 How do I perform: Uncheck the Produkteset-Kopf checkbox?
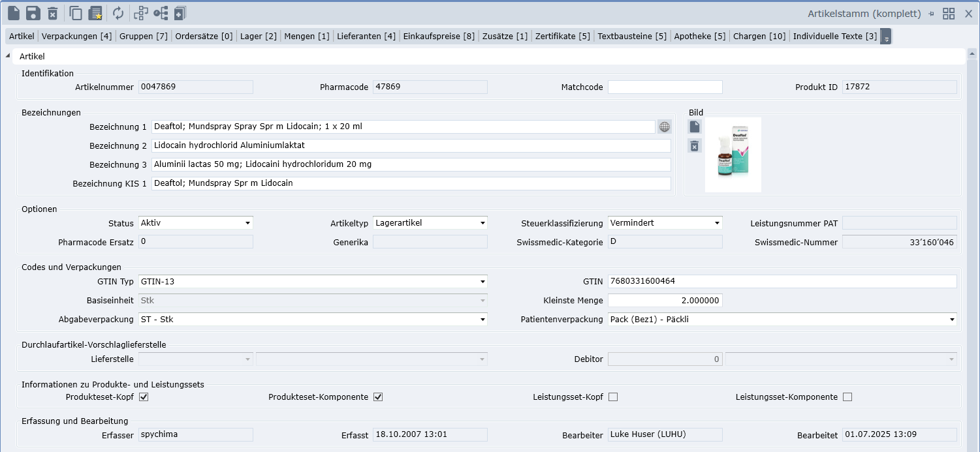[x=144, y=397]
